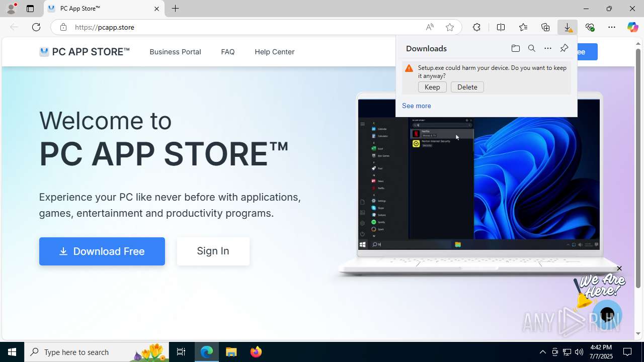Open the Collections icon
Image resolution: width=644 pixels, height=362 pixels.
click(545, 27)
